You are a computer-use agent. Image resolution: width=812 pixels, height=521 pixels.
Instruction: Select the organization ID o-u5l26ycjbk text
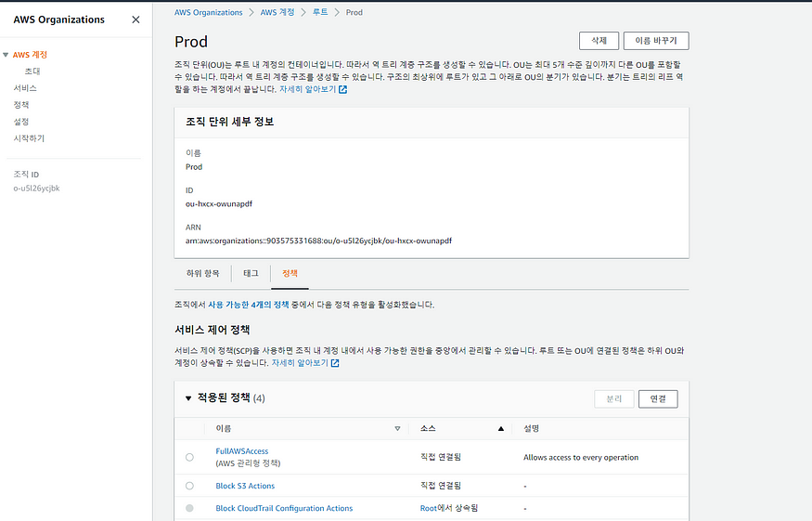pos(37,189)
